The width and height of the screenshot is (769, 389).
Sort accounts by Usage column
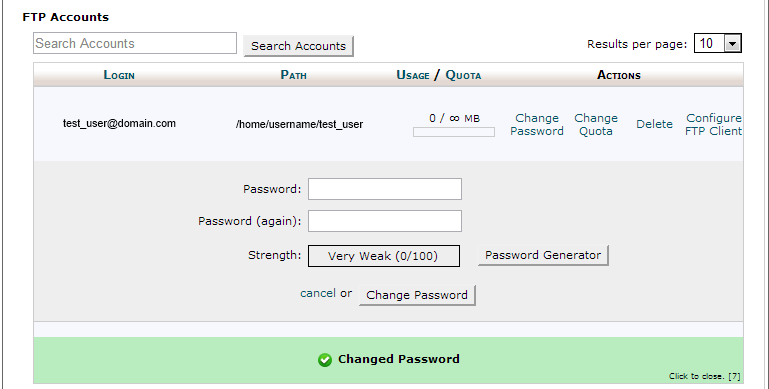413,75
